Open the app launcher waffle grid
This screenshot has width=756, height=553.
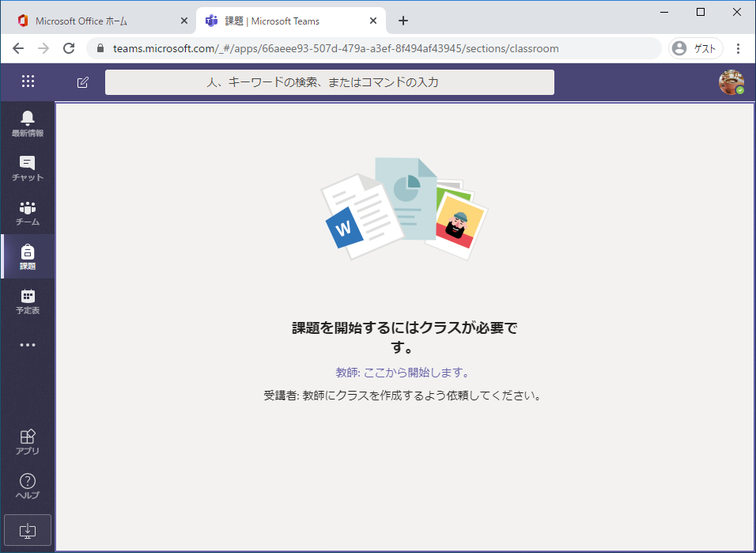(28, 81)
